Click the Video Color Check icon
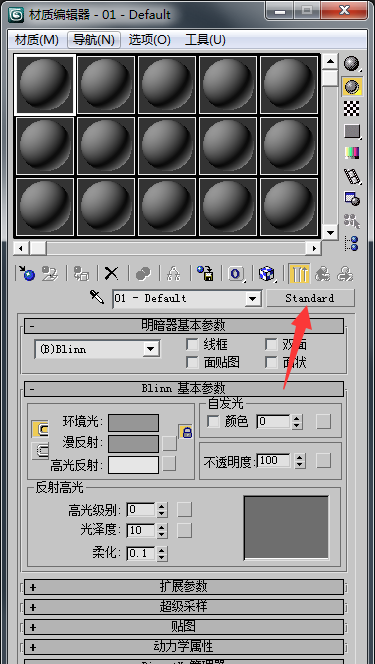 point(351,153)
